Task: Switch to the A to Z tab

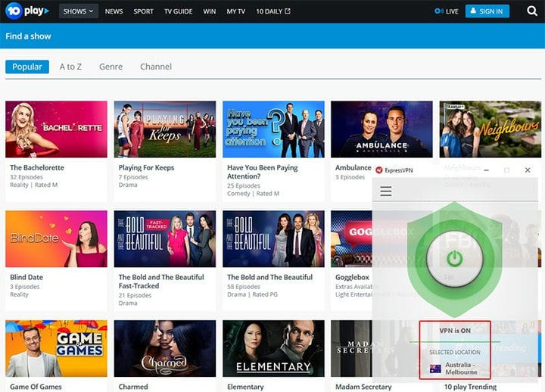Action: click(x=70, y=67)
